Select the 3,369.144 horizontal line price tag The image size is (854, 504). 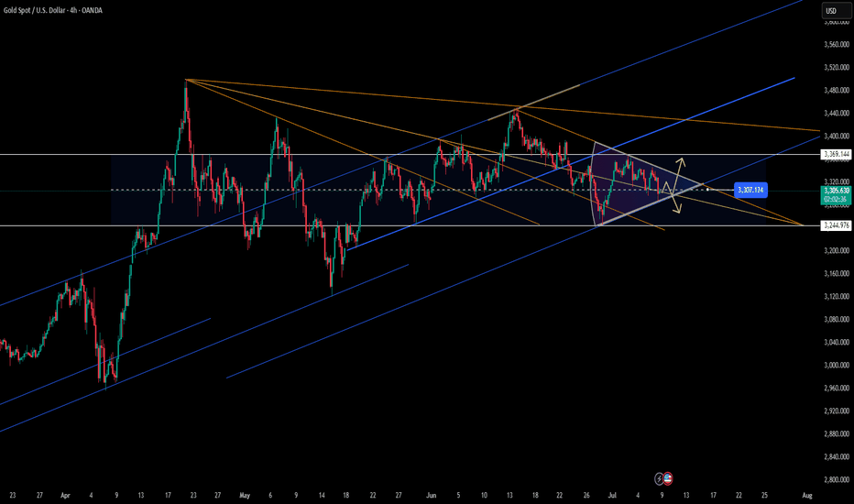(836, 154)
